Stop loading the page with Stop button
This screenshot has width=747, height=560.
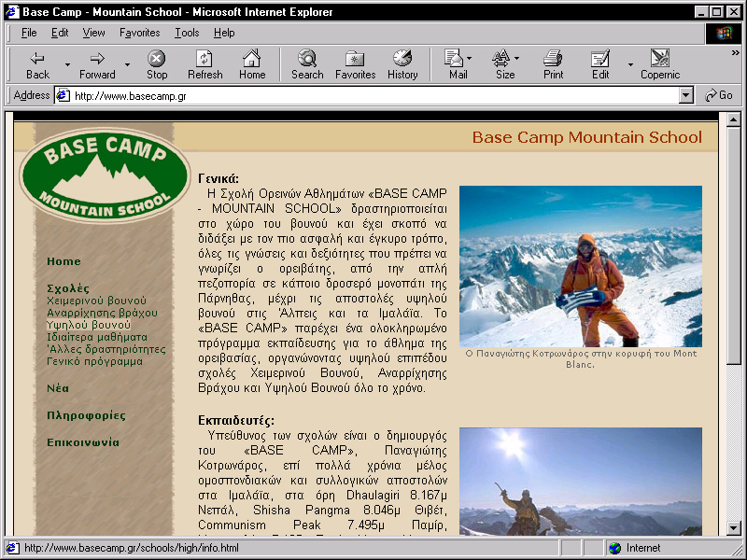click(x=157, y=64)
